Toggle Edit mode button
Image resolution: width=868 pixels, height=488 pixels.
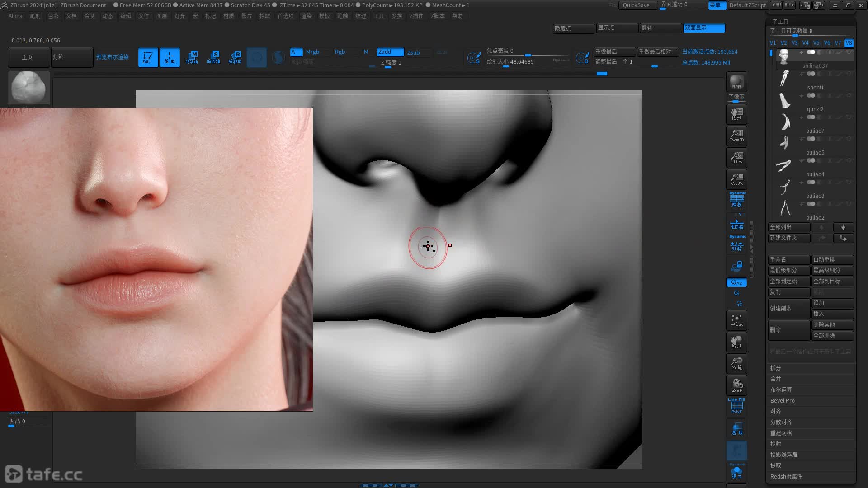tap(148, 57)
